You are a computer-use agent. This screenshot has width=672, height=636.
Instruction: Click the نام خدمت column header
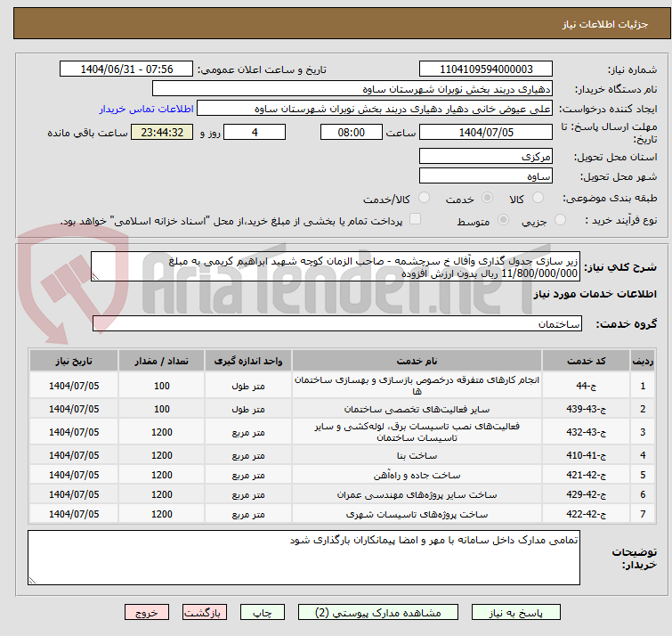417,361
